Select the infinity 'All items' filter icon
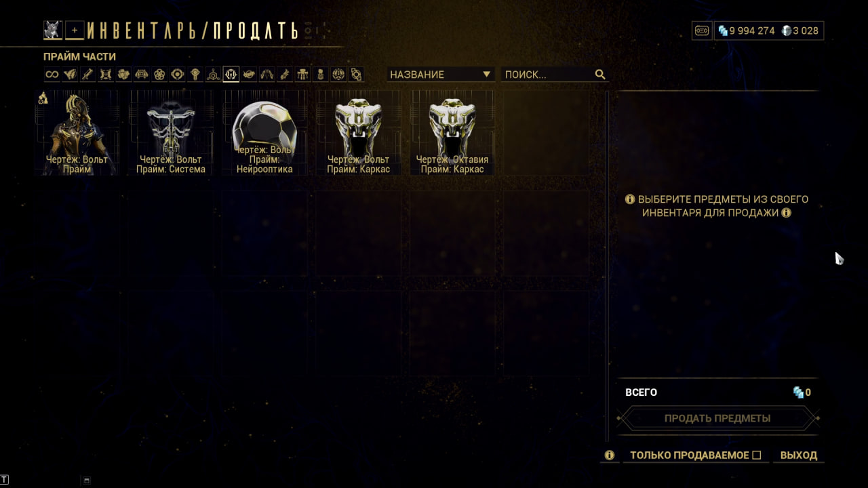This screenshot has width=868, height=488. (x=52, y=75)
